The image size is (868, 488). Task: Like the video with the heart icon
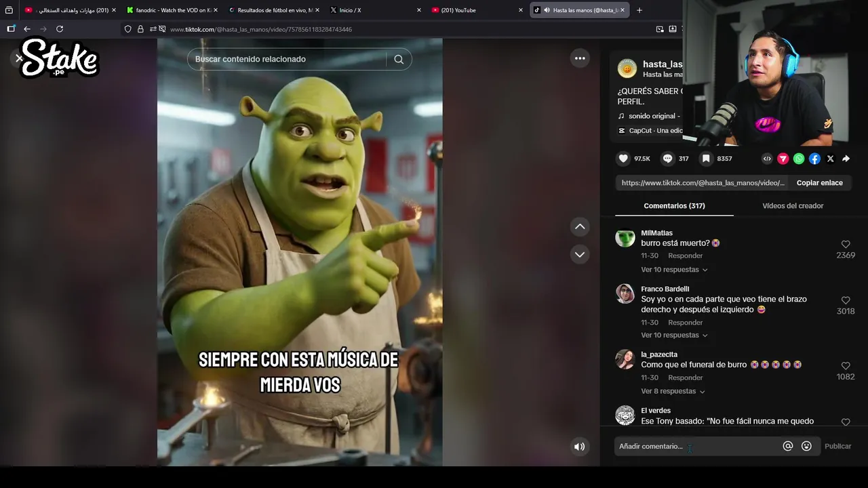[623, 159]
